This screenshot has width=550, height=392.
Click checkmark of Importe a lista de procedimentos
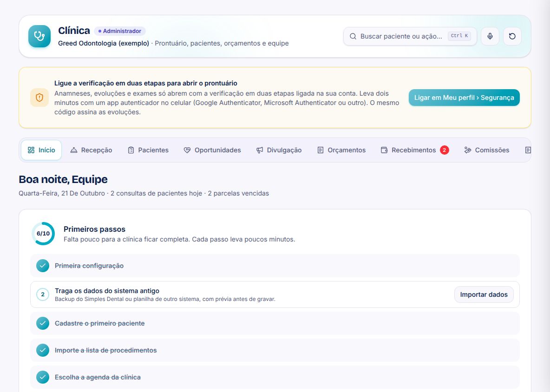tap(43, 350)
